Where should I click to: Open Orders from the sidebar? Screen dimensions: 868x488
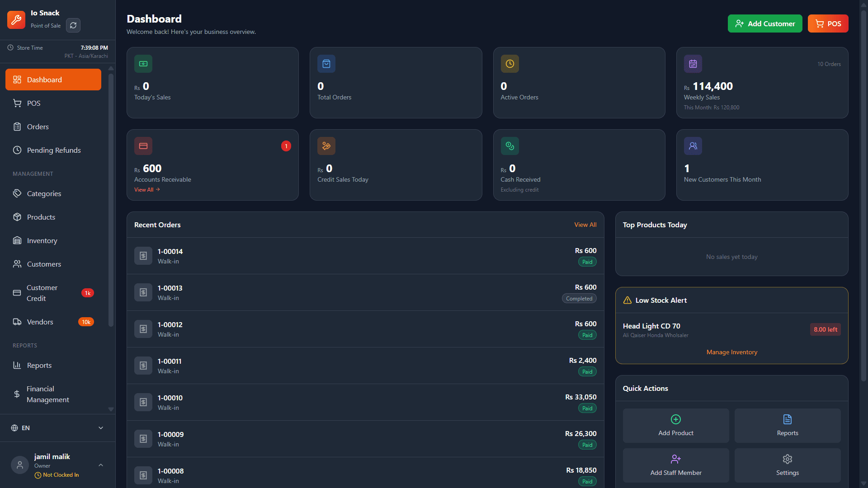[x=38, y=127]
